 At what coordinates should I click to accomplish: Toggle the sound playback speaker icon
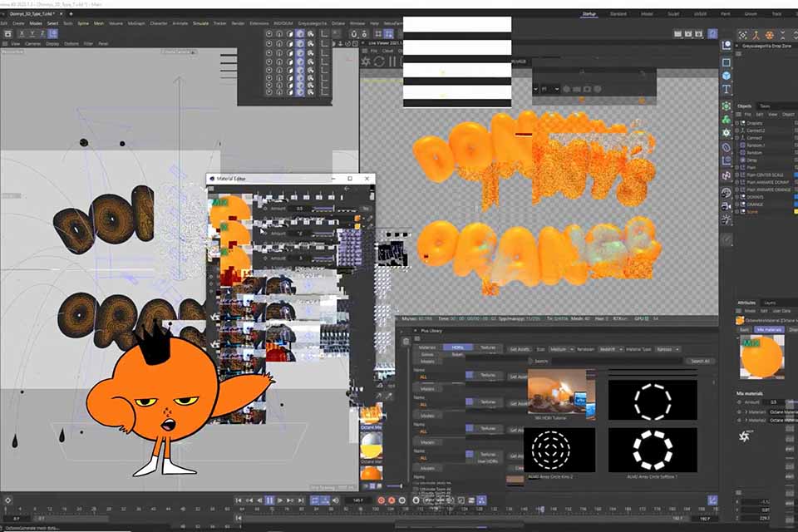(x=335, y=500)
